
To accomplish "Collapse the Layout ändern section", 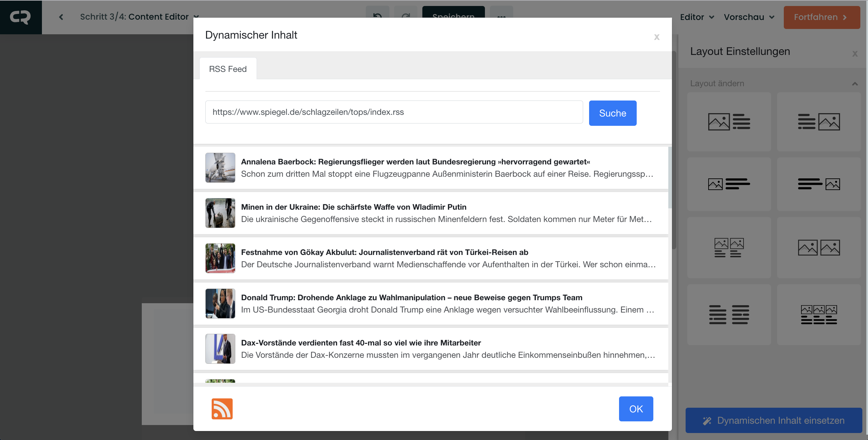I will [855, 84].
